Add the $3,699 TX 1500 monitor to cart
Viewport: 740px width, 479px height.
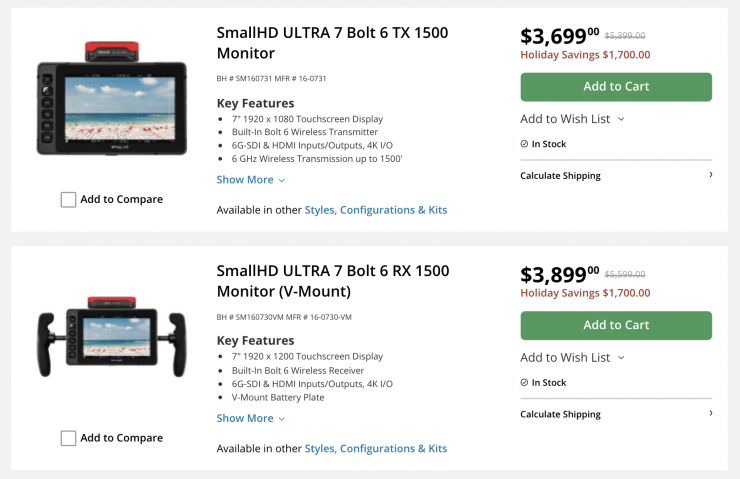coord(616,87)
